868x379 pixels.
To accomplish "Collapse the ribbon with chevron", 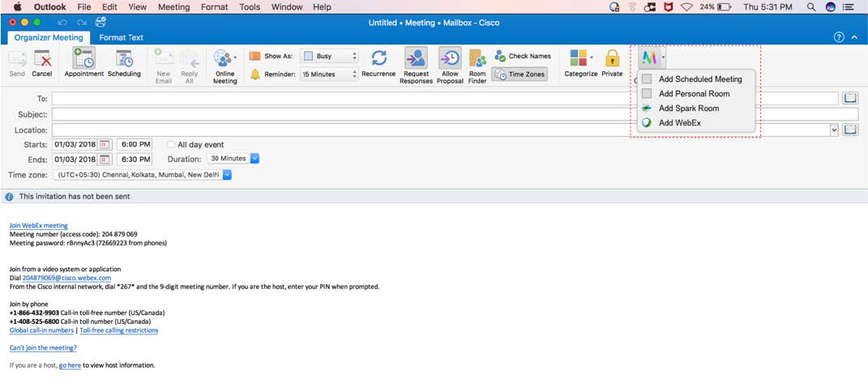I will point(855,37).
